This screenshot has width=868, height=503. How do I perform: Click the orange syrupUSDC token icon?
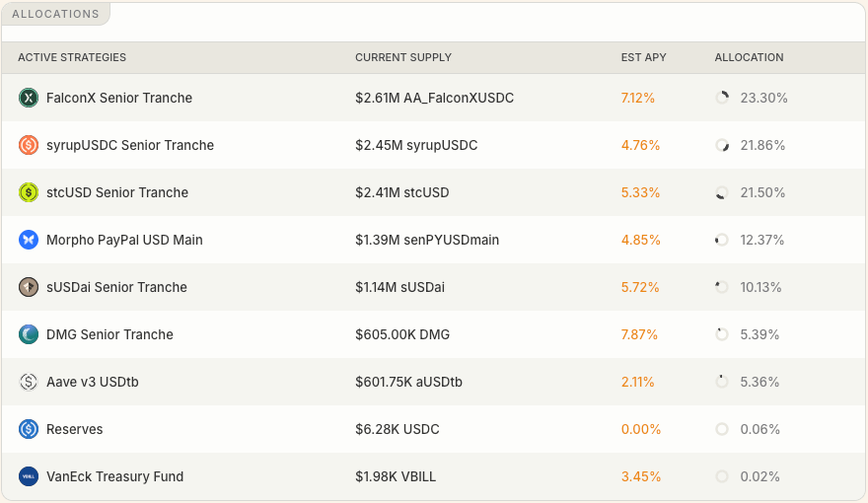point(29,145)
